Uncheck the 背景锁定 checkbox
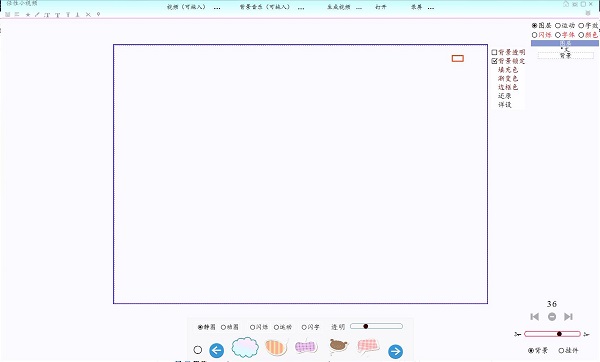 [x=494, y=61]
